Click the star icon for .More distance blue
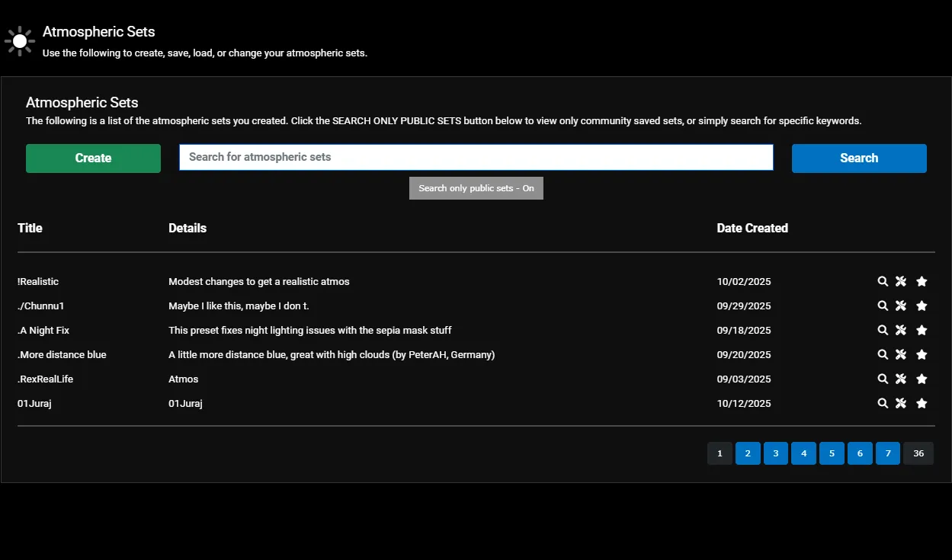The height and width of the screenshot is (560, 952). [x=922, y=354]
